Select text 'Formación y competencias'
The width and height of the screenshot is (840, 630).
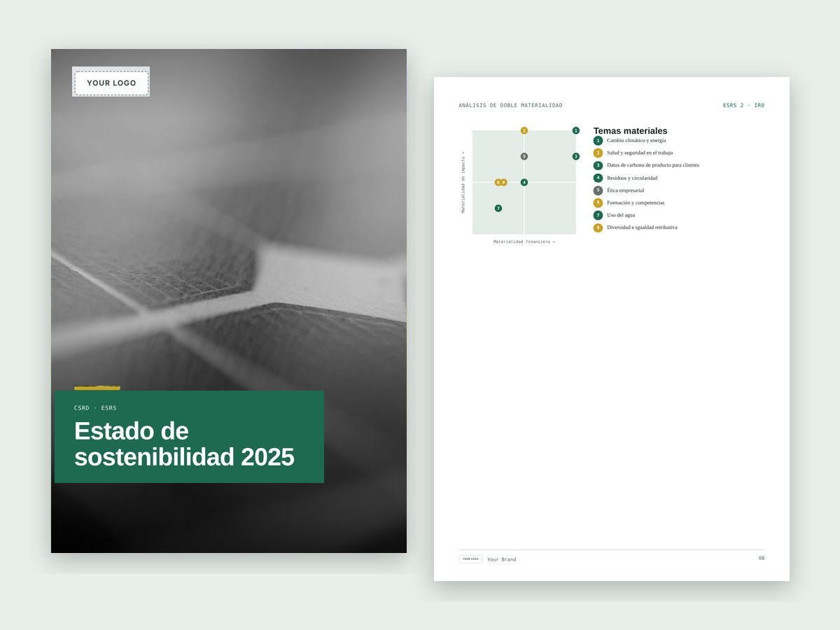[636, 203]
